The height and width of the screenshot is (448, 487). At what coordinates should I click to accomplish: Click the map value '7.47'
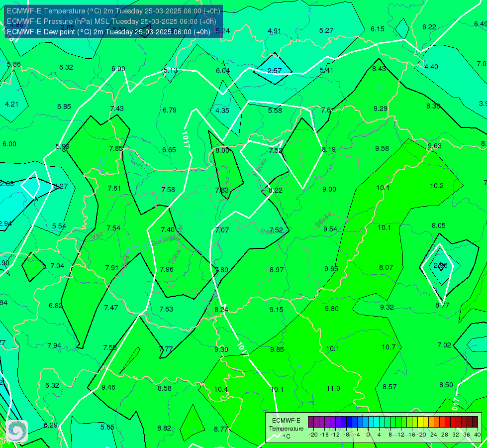[111, 308]
